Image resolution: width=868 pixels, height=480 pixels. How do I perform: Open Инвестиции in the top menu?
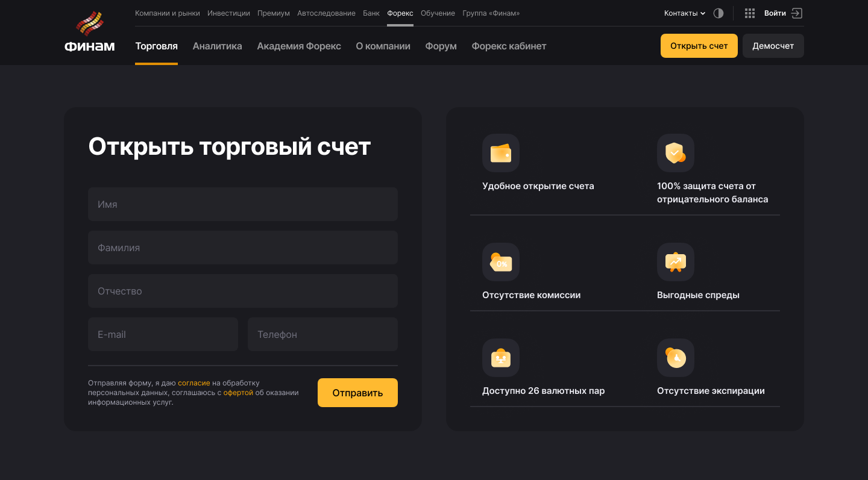[x=228, y=13]
